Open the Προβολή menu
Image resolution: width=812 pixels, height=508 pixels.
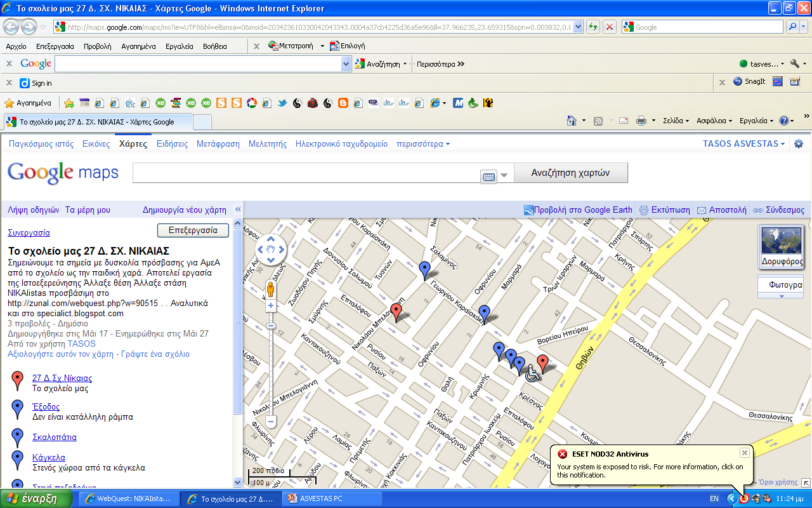tap(98, 46)
